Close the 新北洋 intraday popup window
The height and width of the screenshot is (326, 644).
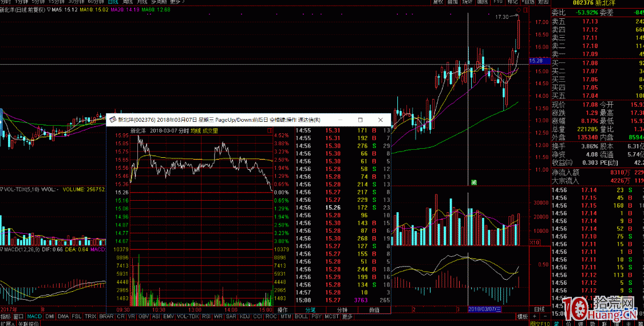point(381,120)
